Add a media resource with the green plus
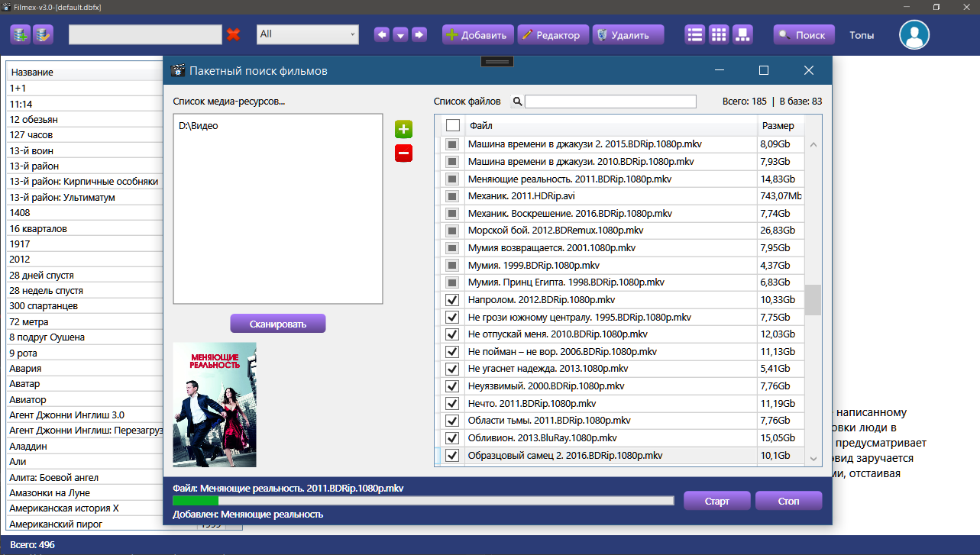The height and width of the screenshot is (555, 980). [x=403, y=129]
